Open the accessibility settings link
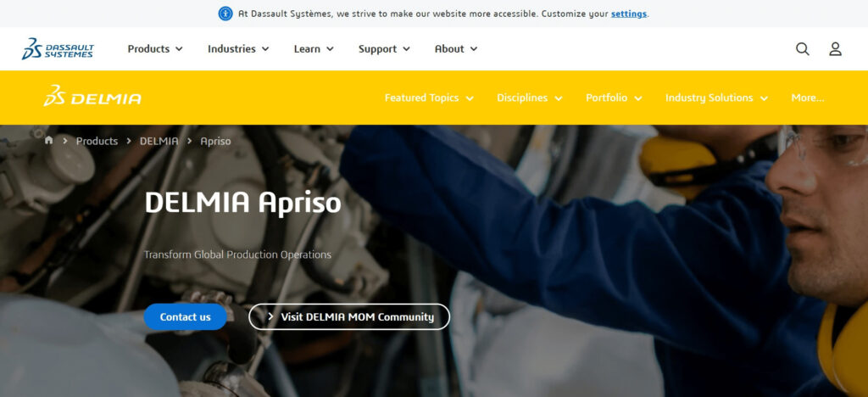868x397 pixels. [629, 14]
